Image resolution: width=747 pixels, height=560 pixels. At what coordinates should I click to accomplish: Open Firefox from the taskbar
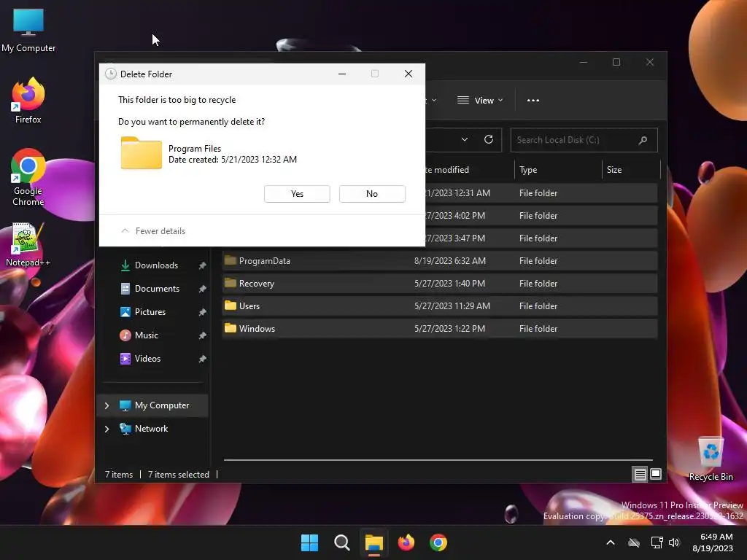(x=406, y=542)
